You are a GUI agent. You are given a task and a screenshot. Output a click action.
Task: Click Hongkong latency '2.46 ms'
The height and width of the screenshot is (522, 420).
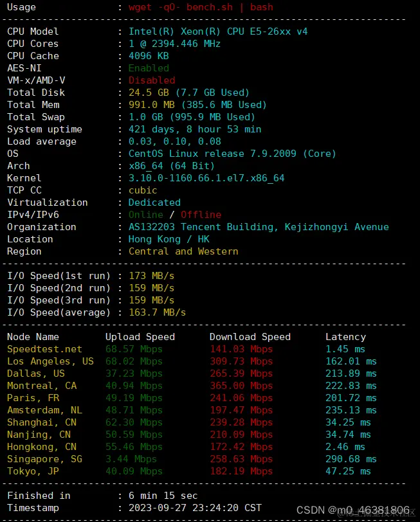(x=345, y=447)
